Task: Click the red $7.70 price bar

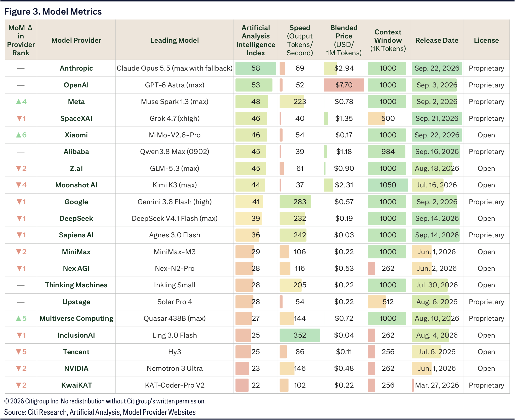Action: [x=344, y=85]
